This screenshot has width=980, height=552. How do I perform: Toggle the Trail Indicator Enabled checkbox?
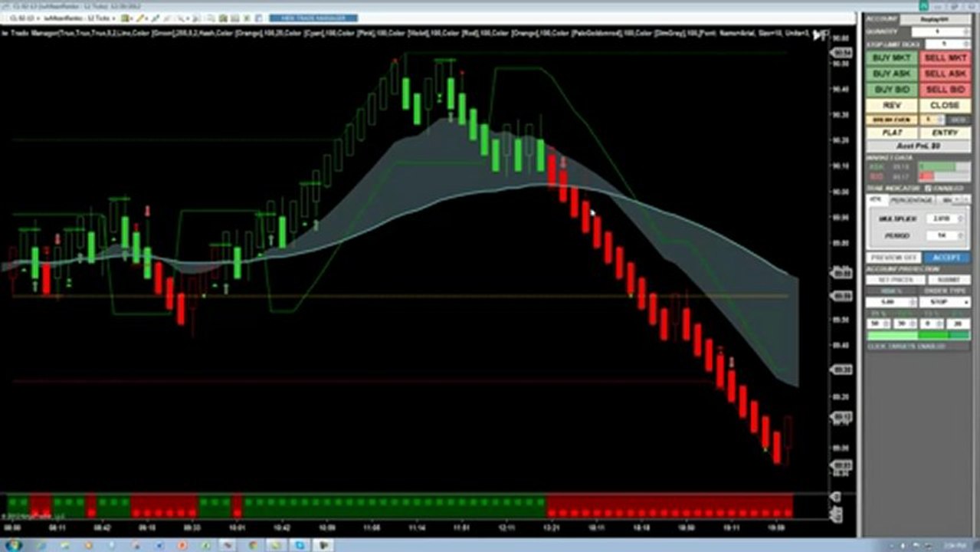tap(929, 188)
